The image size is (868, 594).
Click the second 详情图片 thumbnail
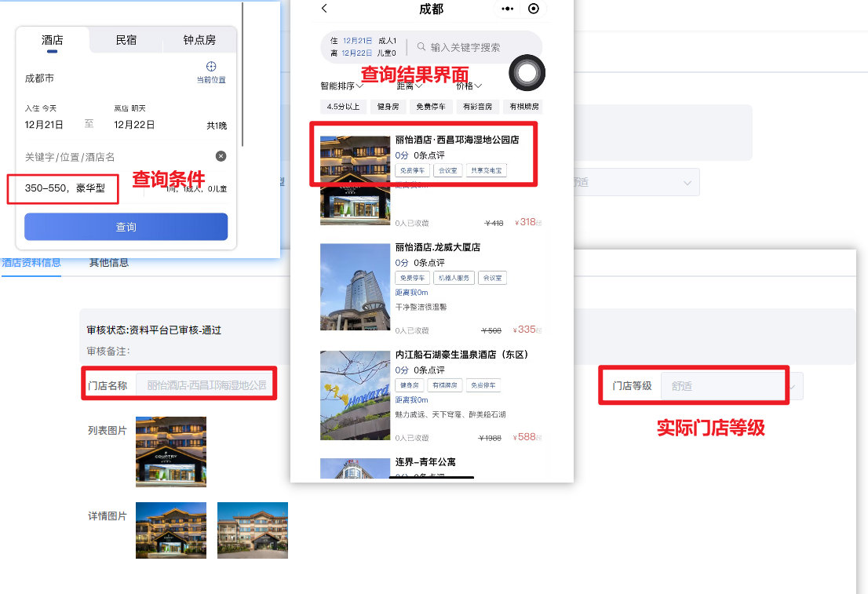(253, 530)
